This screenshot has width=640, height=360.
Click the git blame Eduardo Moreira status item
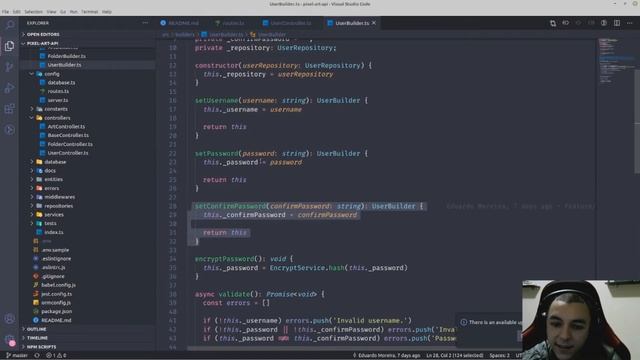tap(386, 356)
